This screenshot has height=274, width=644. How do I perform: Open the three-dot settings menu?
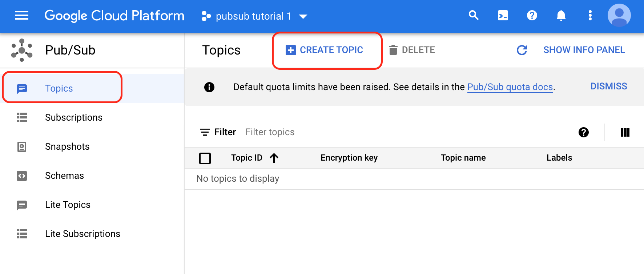590,15
